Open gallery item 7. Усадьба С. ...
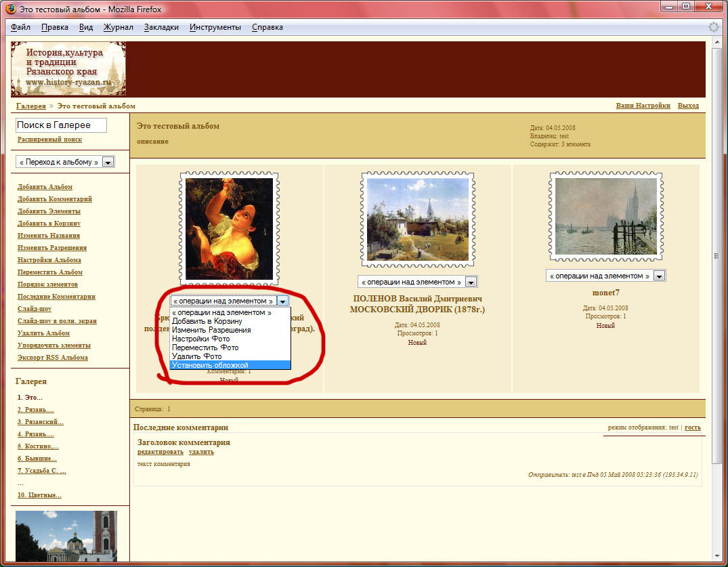The height and width of the screenshot is (567, 728). pyautogui.click(x=42, y=470)
